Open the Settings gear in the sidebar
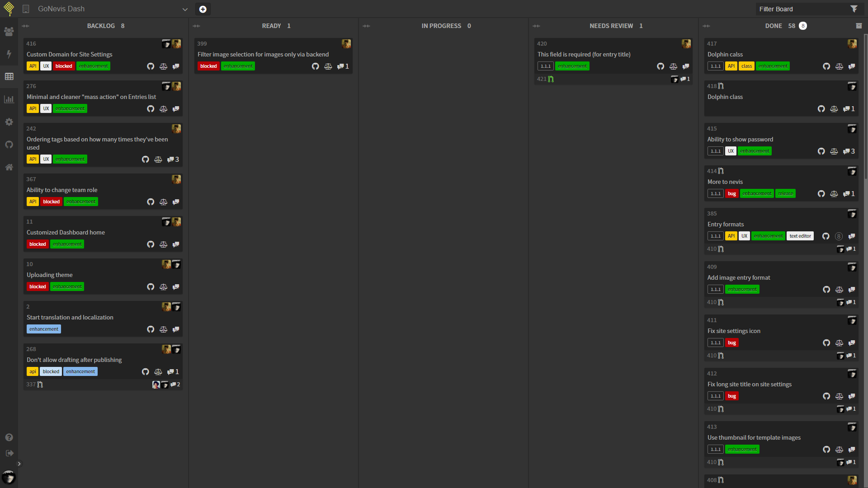 click(9, 122)
